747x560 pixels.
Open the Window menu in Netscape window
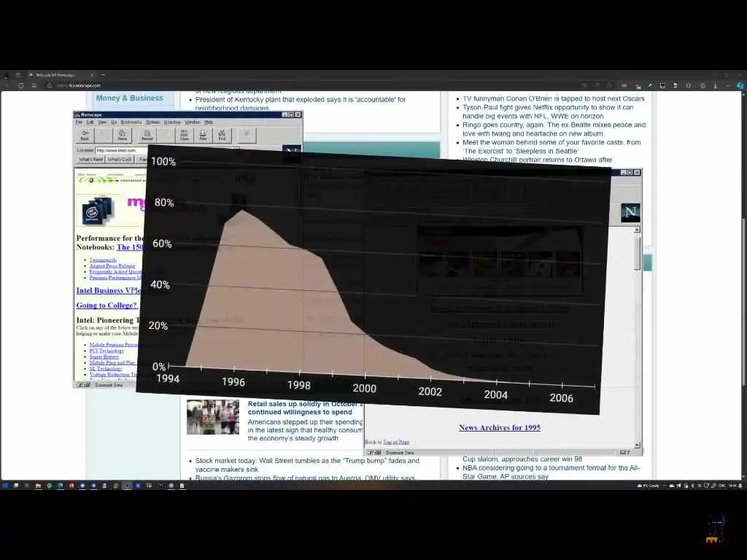(x=193, y=122)
